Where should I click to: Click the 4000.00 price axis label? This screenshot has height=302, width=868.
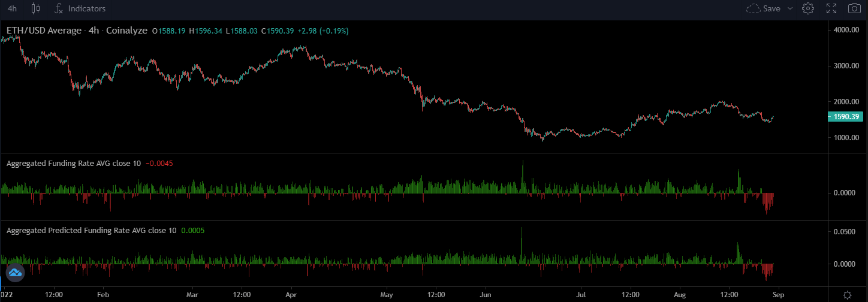pos(848,30)
